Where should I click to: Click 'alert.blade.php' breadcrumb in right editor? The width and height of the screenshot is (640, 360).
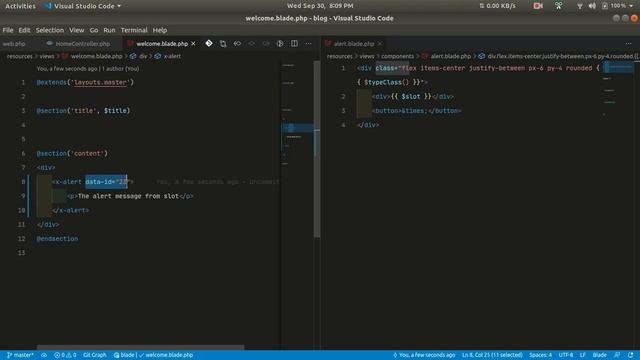pos(451,56)
